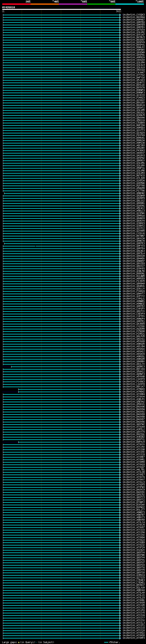Select label UniRef100_O64937

coord(134,153)
